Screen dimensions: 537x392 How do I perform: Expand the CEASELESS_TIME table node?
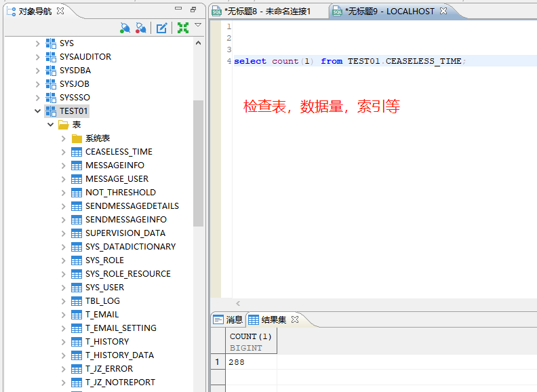pos(64,152)
